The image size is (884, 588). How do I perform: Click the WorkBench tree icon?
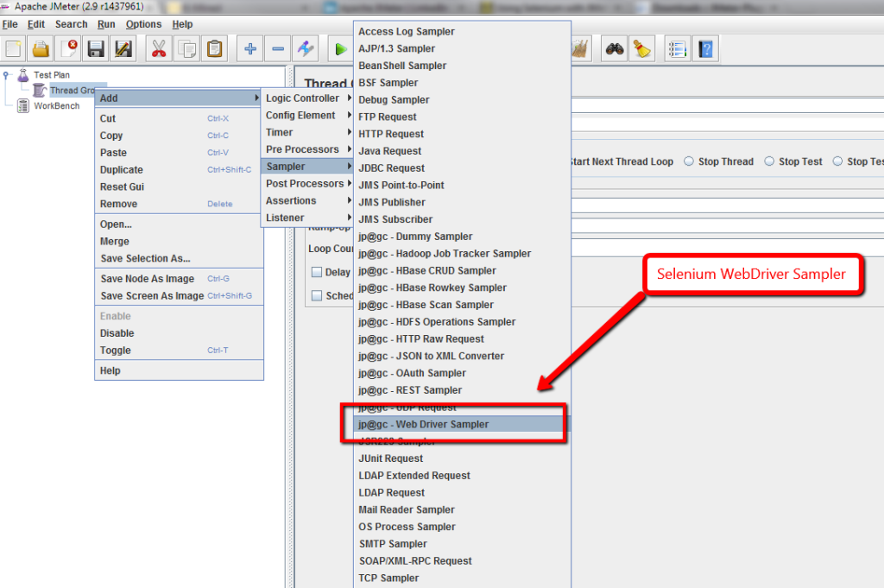pyautogui.click(x=23, y=105)
